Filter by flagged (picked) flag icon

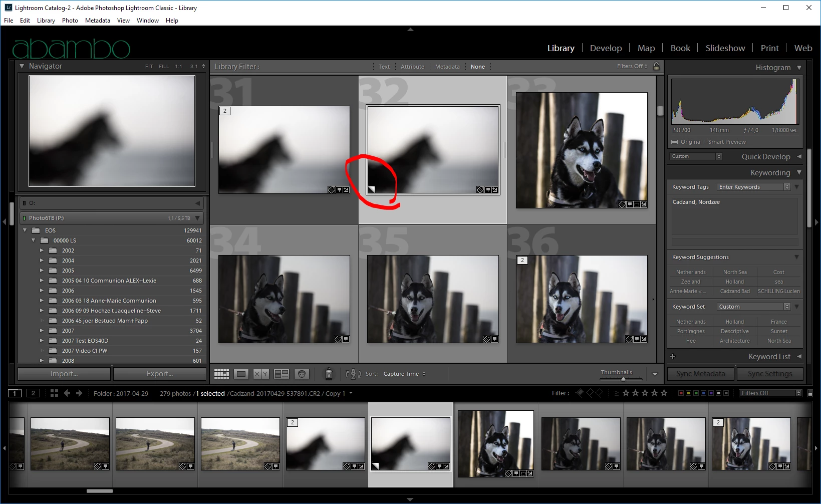[x=580, y=393]
